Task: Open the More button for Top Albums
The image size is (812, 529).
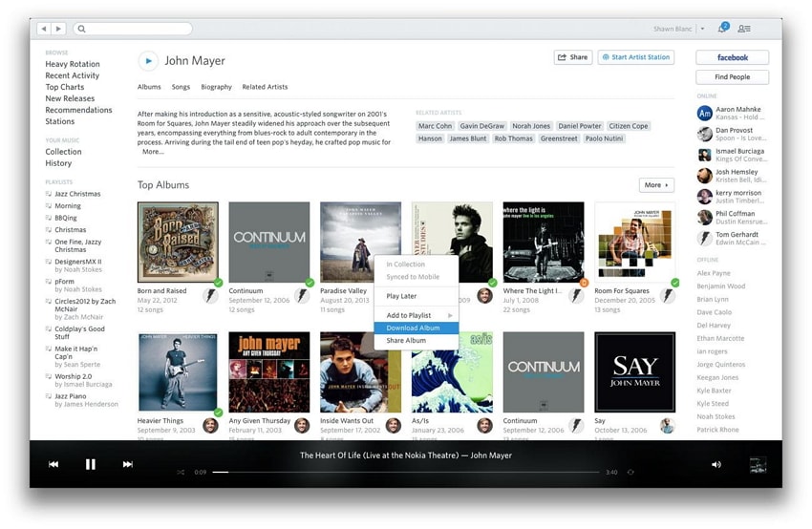Action: [x=656, y=185]
